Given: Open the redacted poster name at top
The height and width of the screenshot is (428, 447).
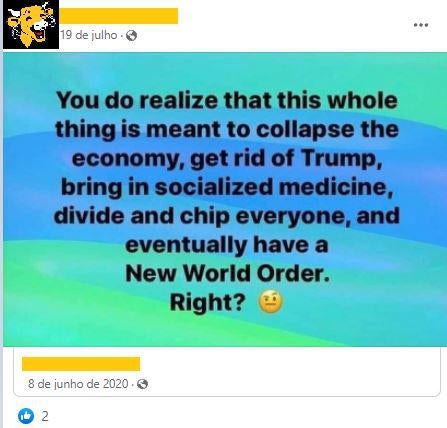Looking at the screenshot, I should pyautogui.click(x=119, y=16).
